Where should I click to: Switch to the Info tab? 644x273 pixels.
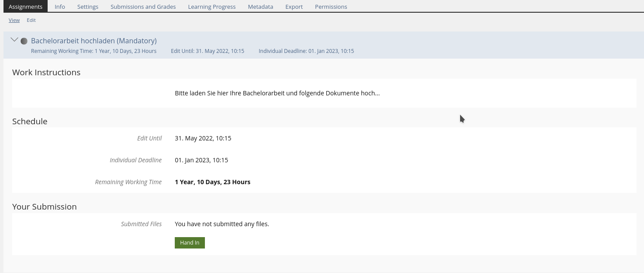point(60,7)
